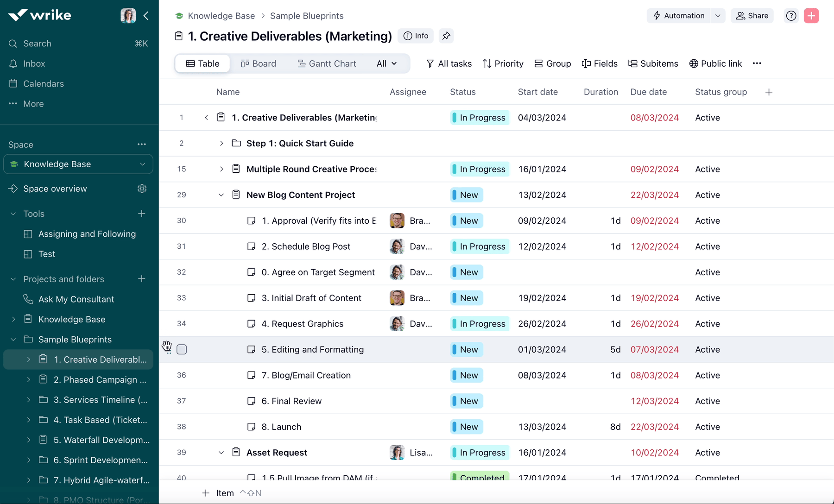Image resolution: width=834 pixels, height=504 pixels.
Task: Switch to the Board view
Action: 259,63
